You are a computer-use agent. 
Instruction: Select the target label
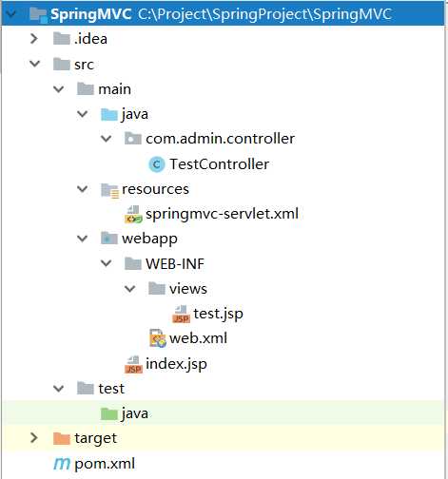[95, 439]
